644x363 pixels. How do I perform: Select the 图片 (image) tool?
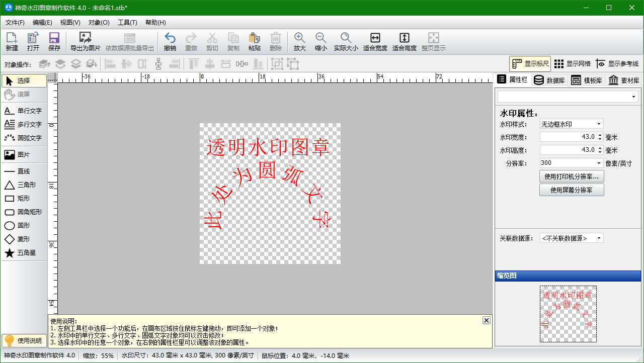24,155
